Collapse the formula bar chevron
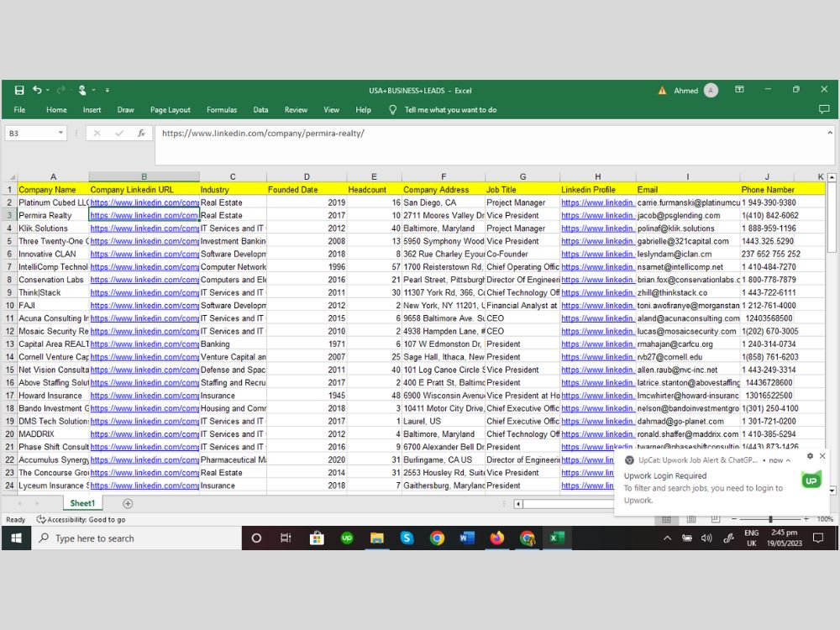The image size is (840, 630). coord(829,133)
